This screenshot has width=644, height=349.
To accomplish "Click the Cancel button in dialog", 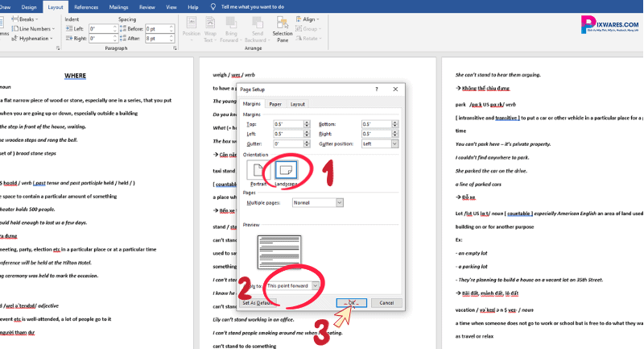I will pos(386,302).
